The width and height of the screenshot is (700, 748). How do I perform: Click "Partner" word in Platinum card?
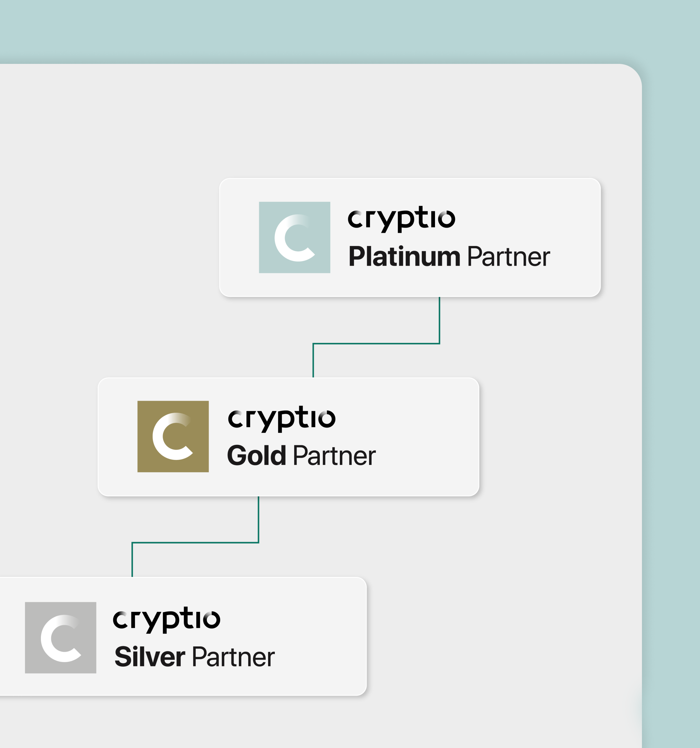508,257
